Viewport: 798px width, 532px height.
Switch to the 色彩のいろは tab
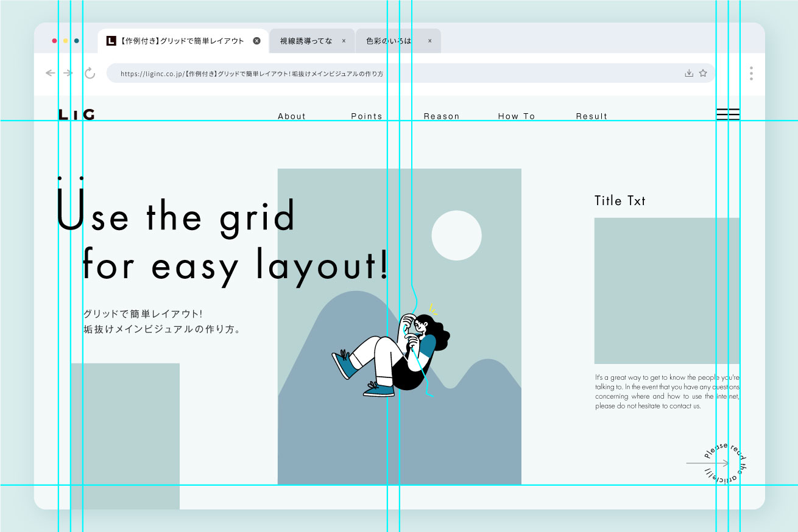(x=389, y=41)
